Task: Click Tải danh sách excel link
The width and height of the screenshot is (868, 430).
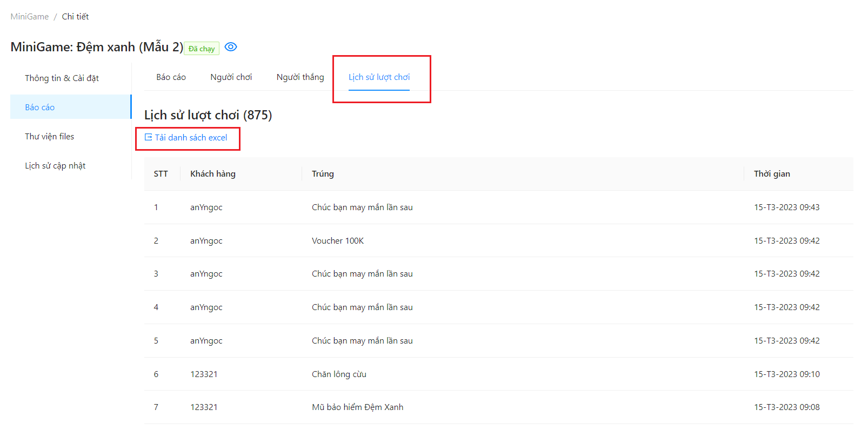Action: point(191,137)
